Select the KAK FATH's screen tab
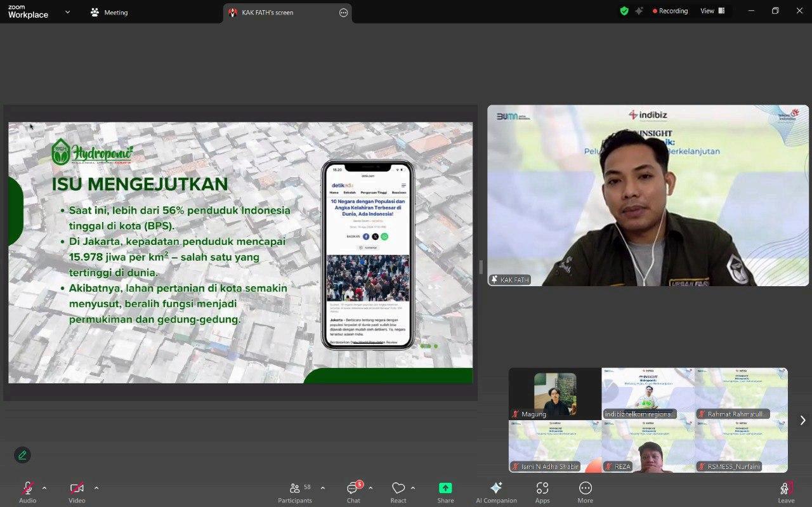 tap(279, 13)
